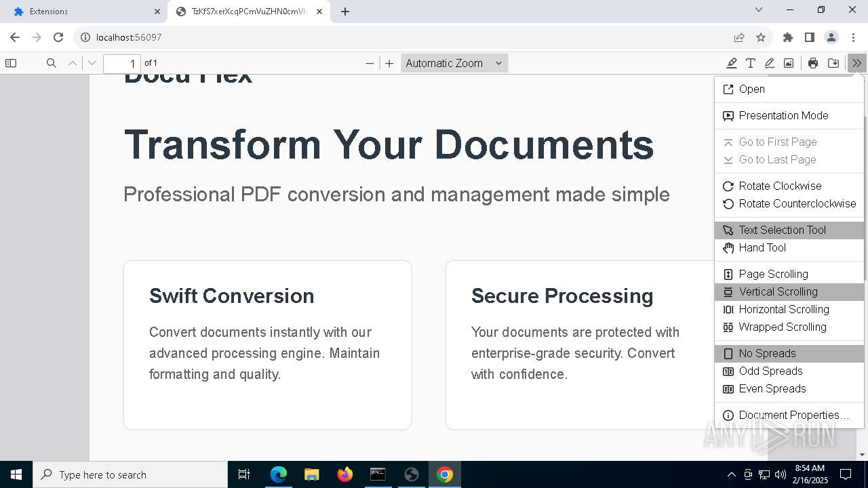Open the find in document search
This screenshot has width=868, height=488.
(52, 63)
